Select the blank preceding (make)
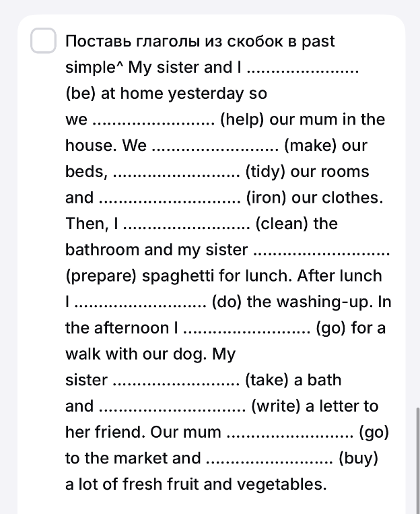The image size is (420, 514). tap(215, 146)
